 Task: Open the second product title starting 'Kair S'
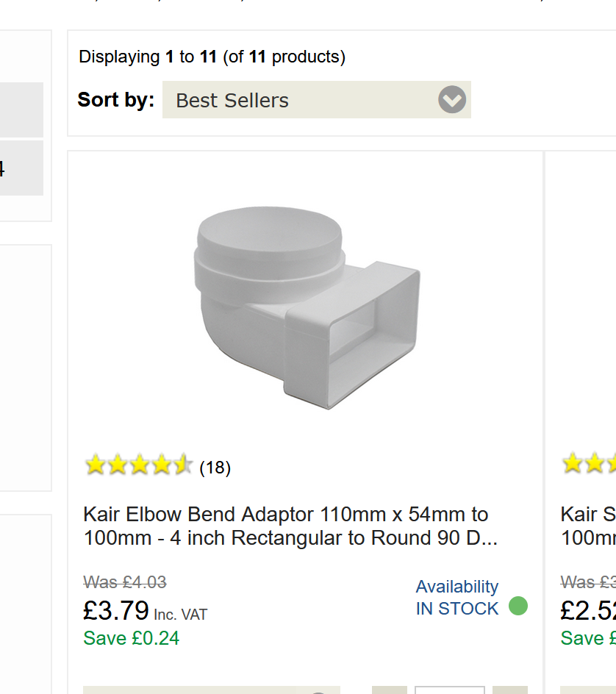(x=588, y=526)
